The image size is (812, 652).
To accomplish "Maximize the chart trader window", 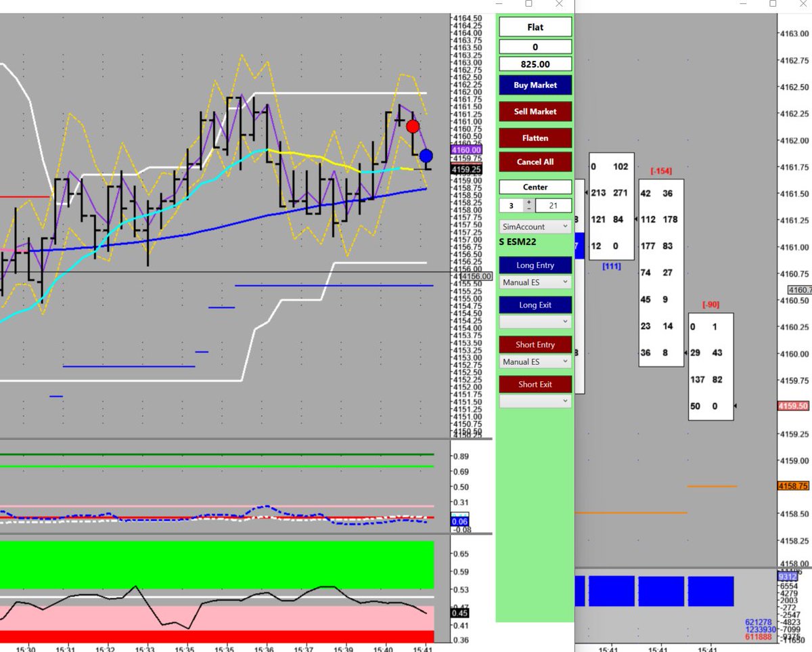I will (528, 3).
